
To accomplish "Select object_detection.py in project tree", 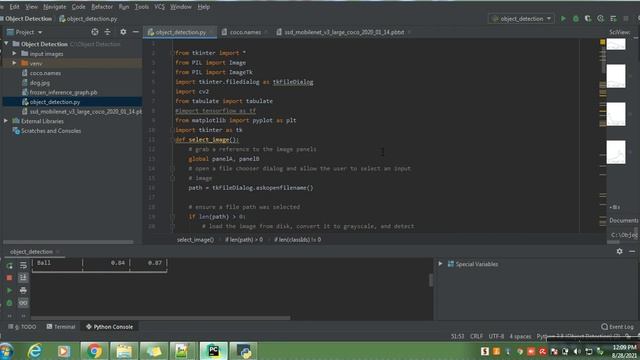I will pyautogui.click(x=55, y=102).
